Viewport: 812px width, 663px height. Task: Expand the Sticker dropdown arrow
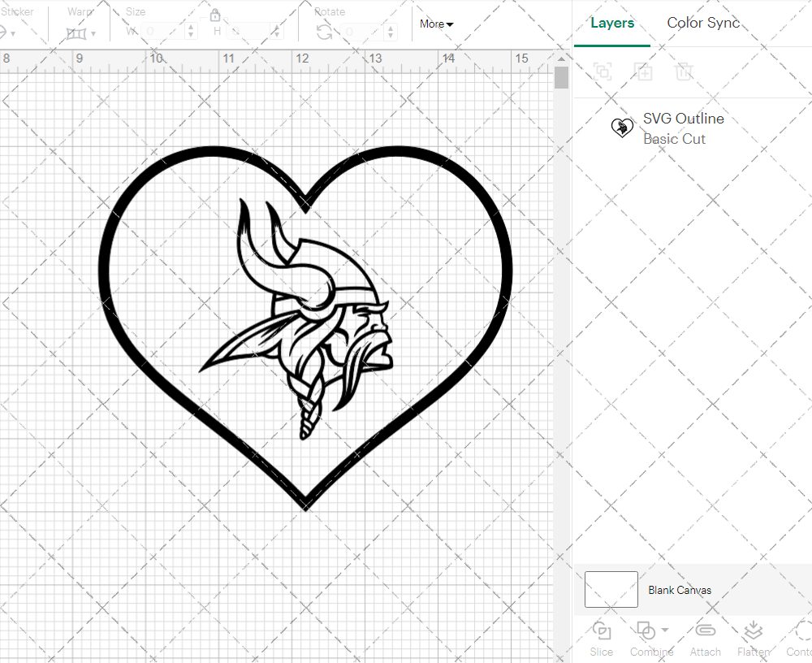click(x=12, y=34)
